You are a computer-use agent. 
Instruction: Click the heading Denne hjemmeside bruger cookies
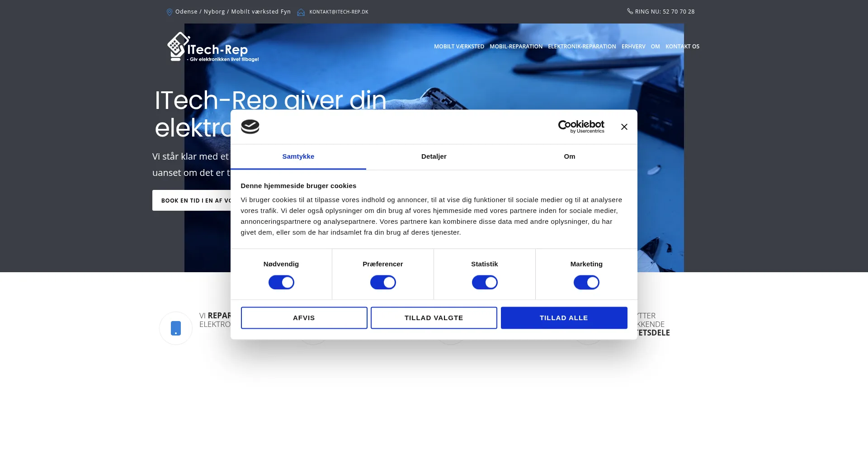[x=298, y=186]
